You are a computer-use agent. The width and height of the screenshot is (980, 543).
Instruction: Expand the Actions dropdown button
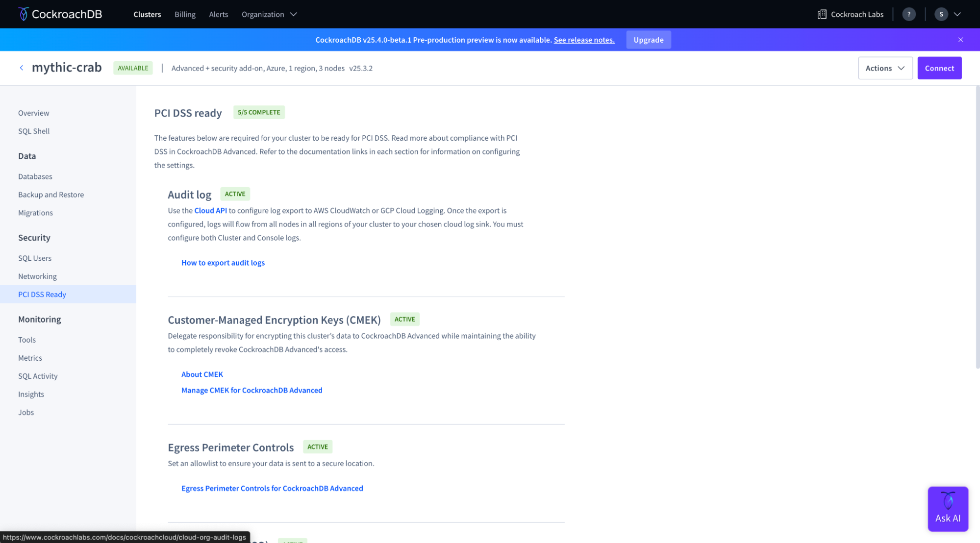[885, 68]
